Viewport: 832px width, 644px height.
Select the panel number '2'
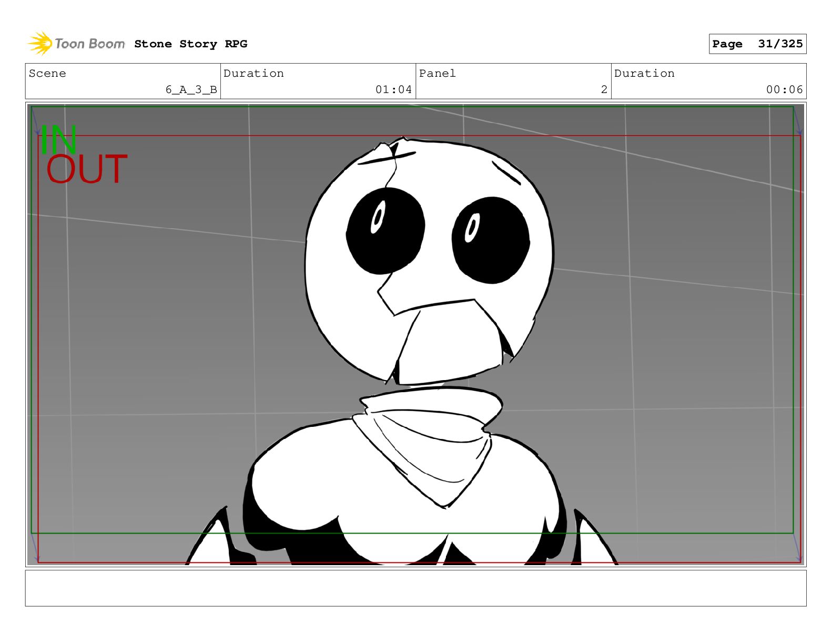point(604,90)
